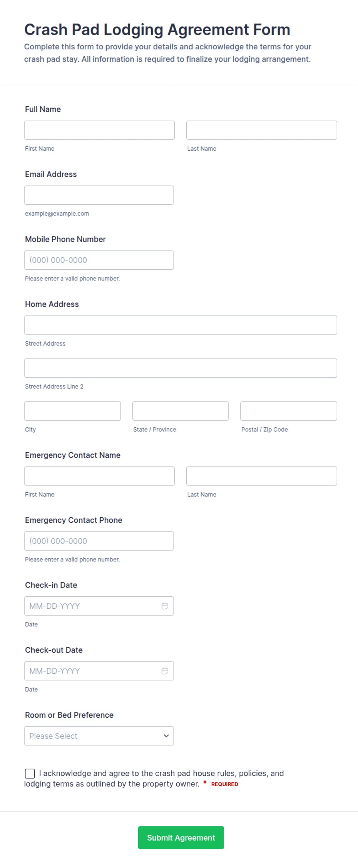Focus the Street Address Line 2 field
The image size is (358, 868).
click(x=181, y=368)
